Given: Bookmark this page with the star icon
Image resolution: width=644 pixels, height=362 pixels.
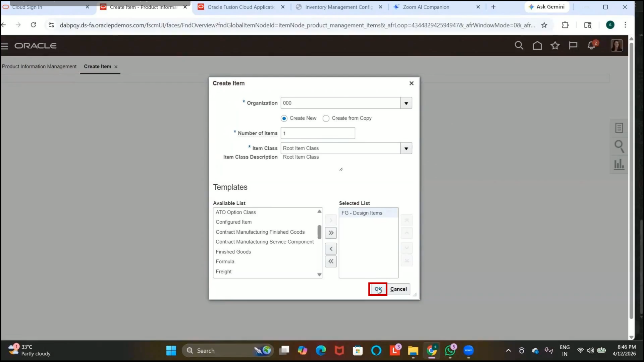Looking at the screenshot, I should [x=544, y=25].
